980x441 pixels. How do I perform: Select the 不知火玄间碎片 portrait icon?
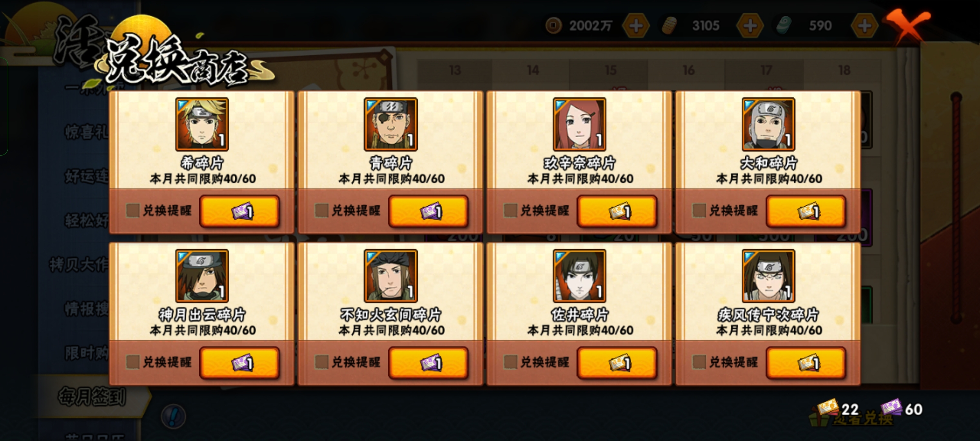pos(390,276)
